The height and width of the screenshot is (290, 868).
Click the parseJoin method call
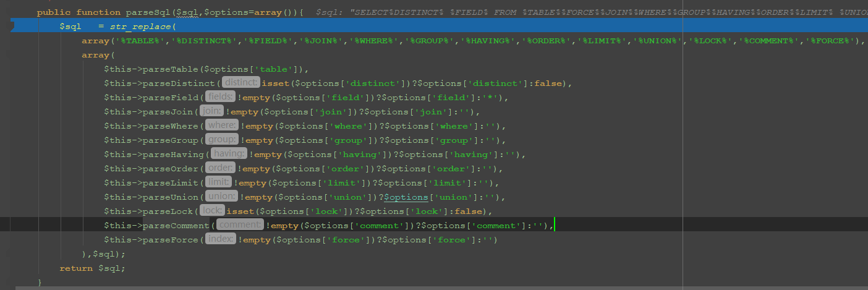(x=168, y=112)
